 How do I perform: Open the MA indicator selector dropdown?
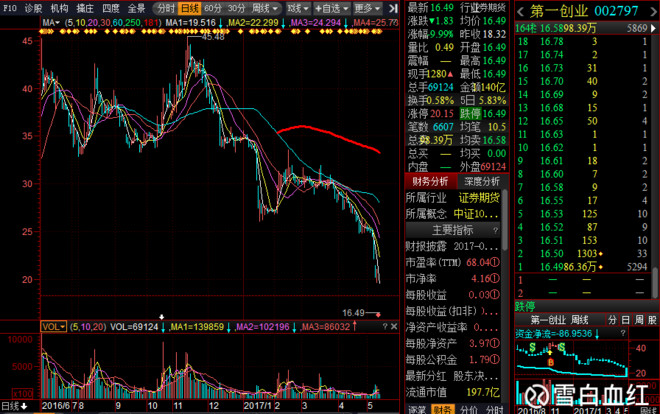click(51, 22)
